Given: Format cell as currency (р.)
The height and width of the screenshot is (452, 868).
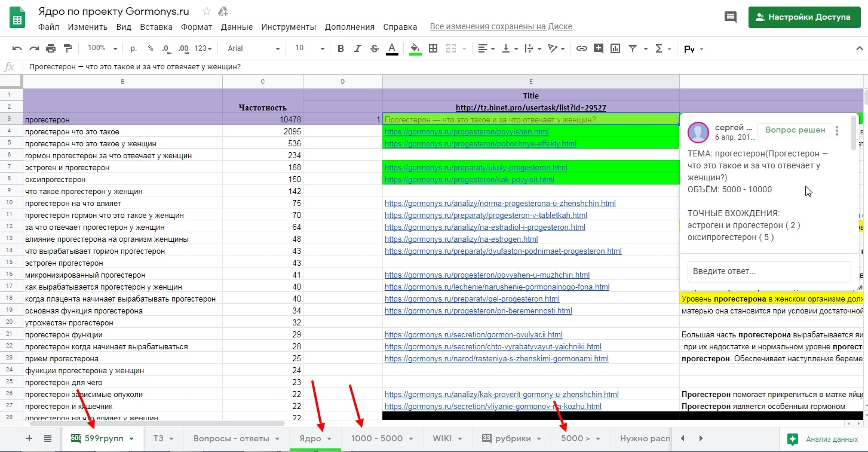Looking at the screenshot, I should click(x=133, y=48).
